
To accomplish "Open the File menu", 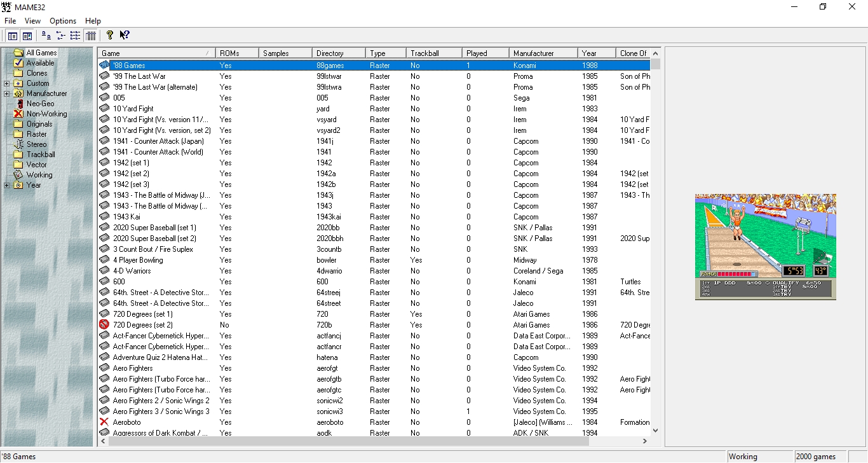I will pyautogui.click(x=10, y=21).
